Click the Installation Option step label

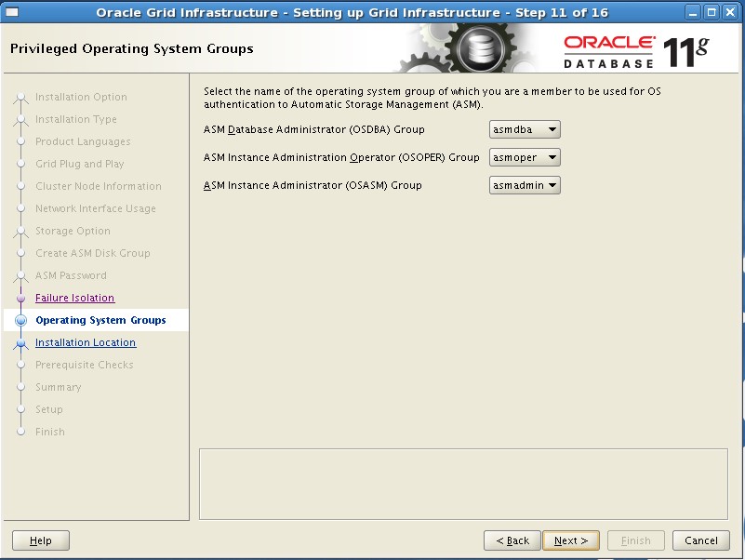(x=81, y=97)
